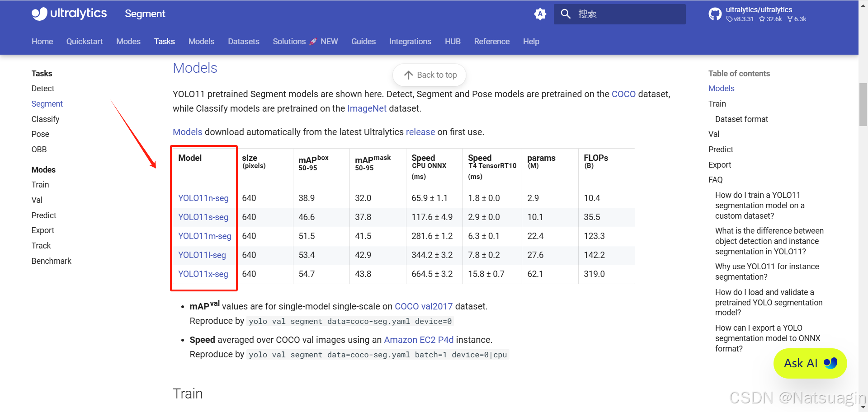This screenshot has height=412, width=868.
Task: Open the Tasks tab
Action: (x=164, y=42)
